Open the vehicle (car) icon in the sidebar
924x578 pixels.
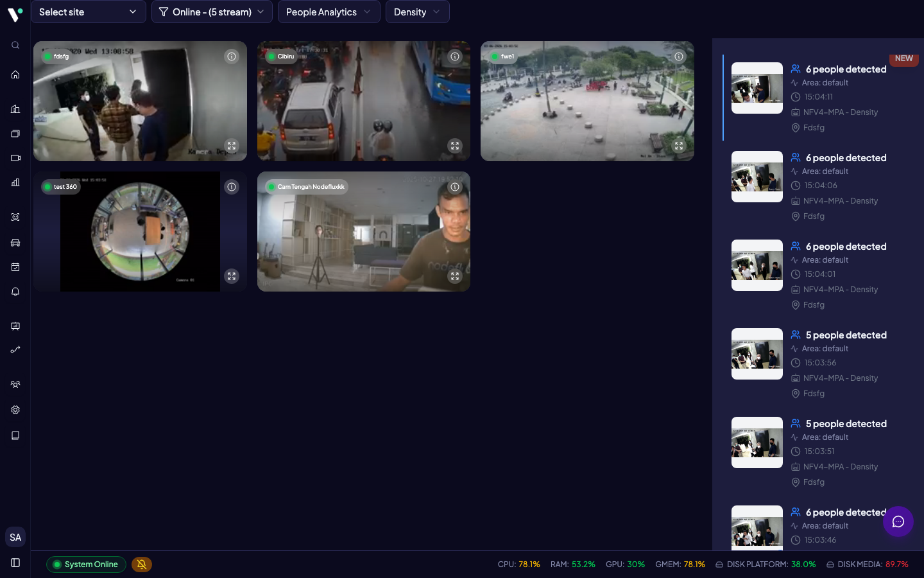coord(15,242)
